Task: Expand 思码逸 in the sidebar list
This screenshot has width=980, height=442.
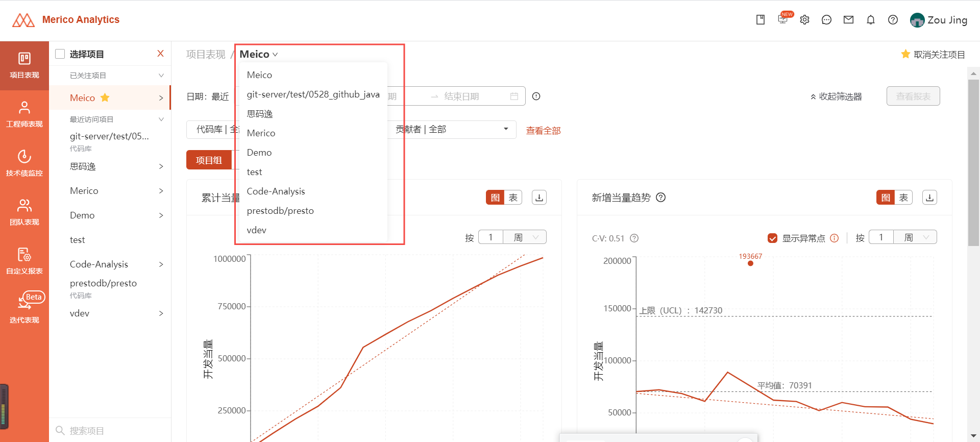Action: (161, 166)
